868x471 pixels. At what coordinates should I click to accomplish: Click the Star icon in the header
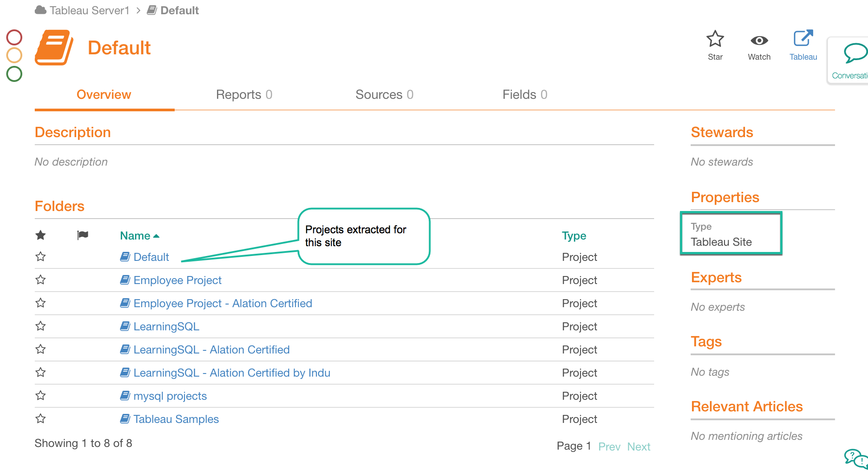715,39
